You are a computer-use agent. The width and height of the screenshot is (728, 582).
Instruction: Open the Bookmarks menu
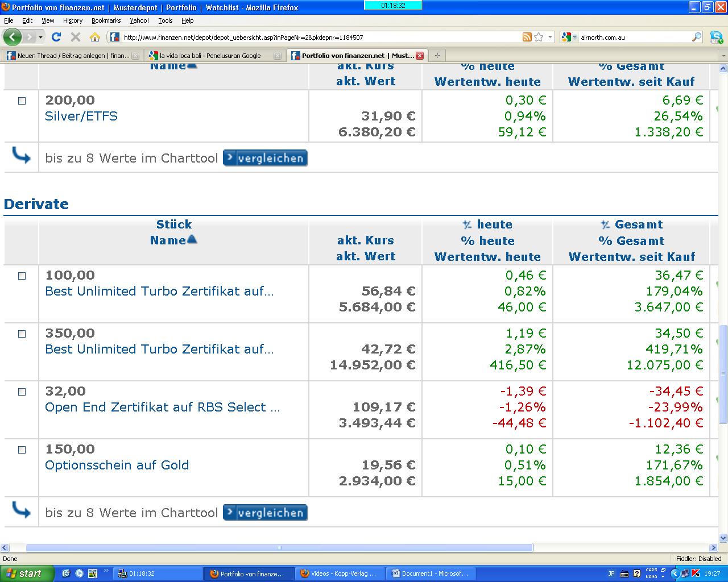[x=106, y=20]
